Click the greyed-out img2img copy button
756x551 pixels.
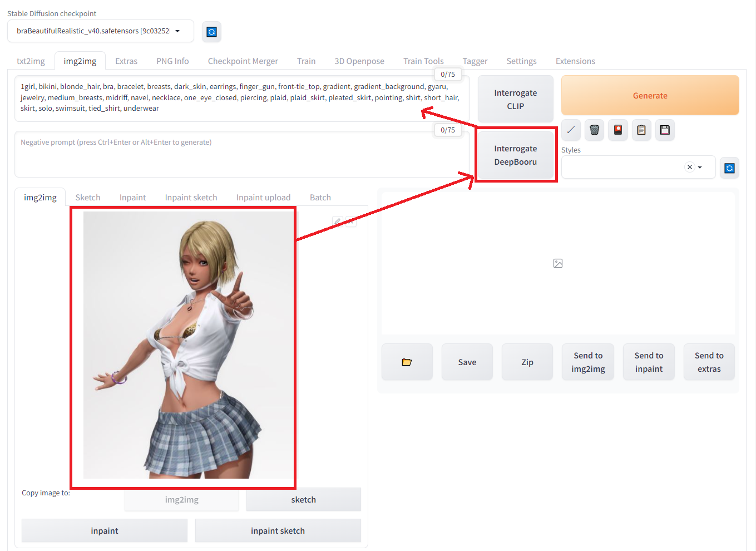[x=182, y=500]
